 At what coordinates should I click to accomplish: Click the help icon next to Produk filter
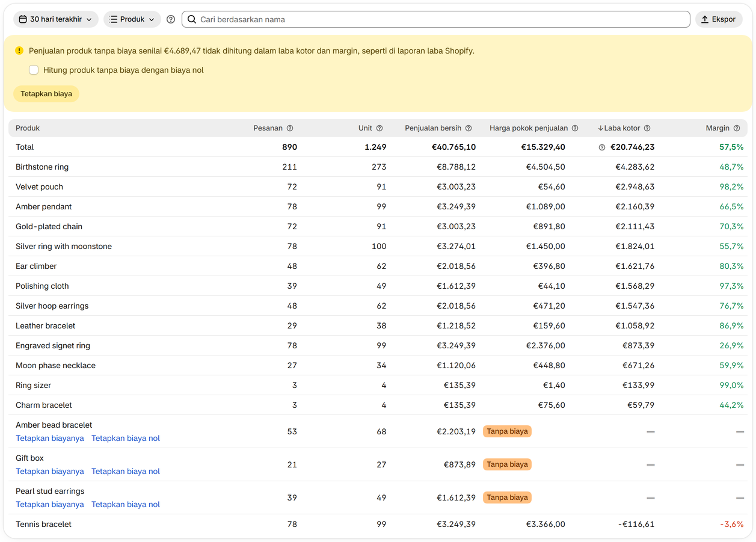pos(171,19)
